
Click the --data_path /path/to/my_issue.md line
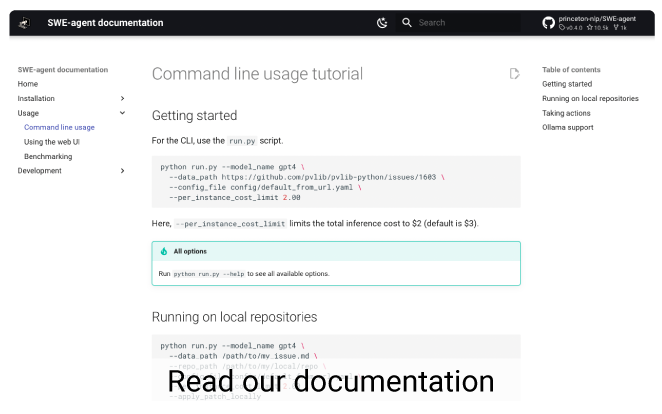point(243,356)
